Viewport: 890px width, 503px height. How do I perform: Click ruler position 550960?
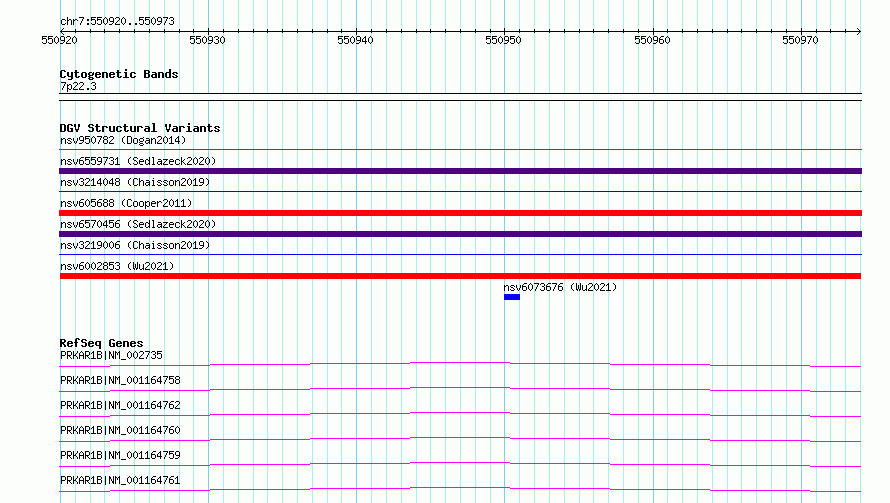coord(652,40)
